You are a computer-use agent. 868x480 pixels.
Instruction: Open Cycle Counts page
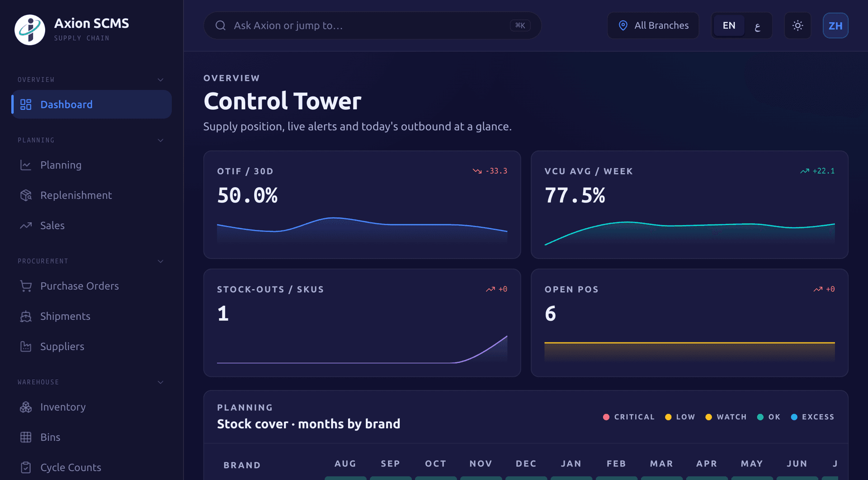[x=91, y=468]
